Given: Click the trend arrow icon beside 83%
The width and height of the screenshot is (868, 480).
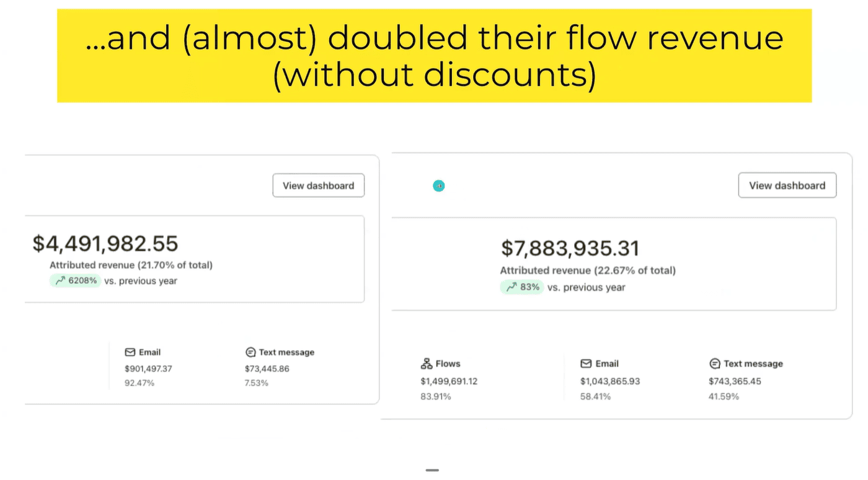Looking at the screenshot, I should (x=511, y=287).
